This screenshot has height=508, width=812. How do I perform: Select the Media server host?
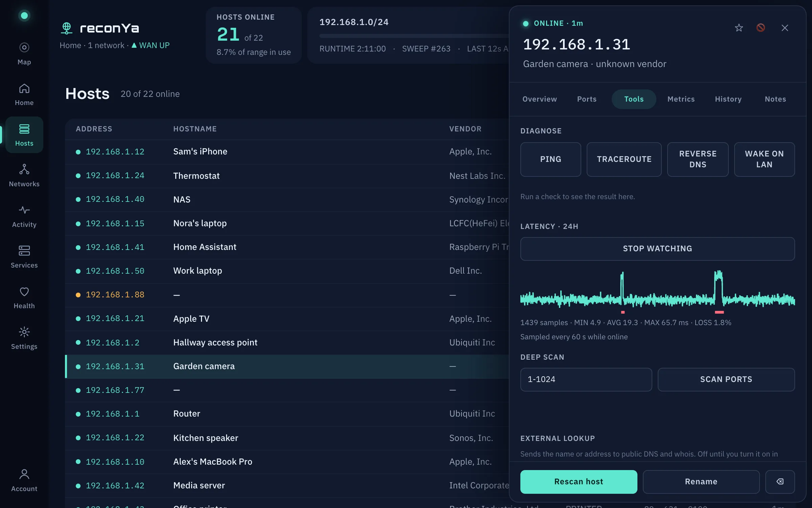point(287,485)
